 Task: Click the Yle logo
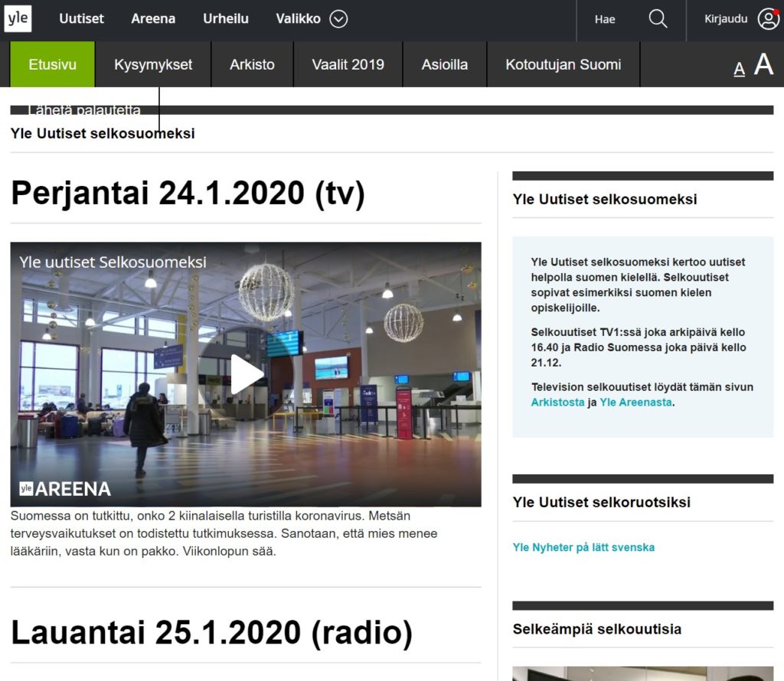point(18,18)
